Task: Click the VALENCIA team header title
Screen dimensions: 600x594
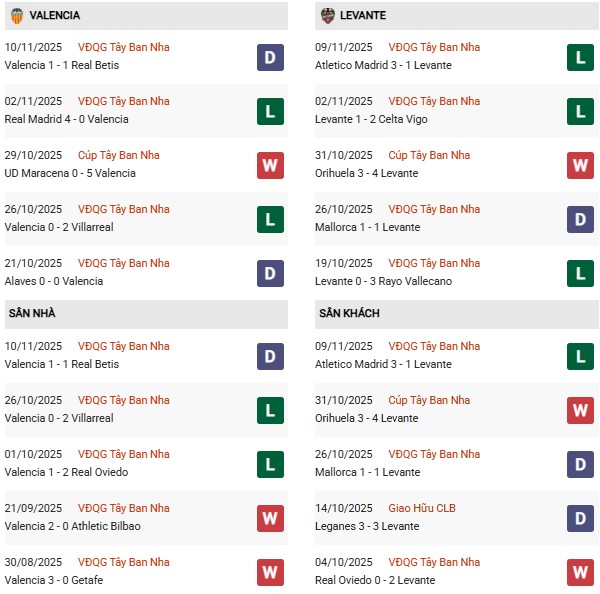Action: (55, 16)
